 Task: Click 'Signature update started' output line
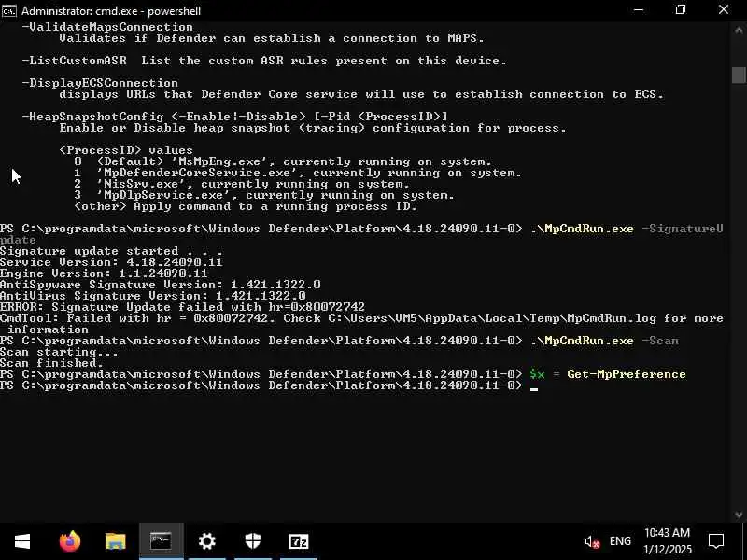tap(111, 251)
